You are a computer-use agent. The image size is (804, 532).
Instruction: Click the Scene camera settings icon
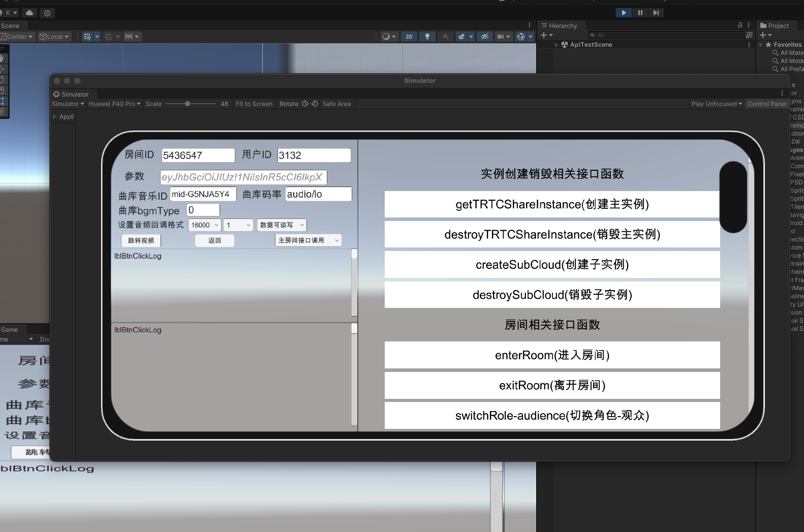pyautogui.click(x=501, y=37)
